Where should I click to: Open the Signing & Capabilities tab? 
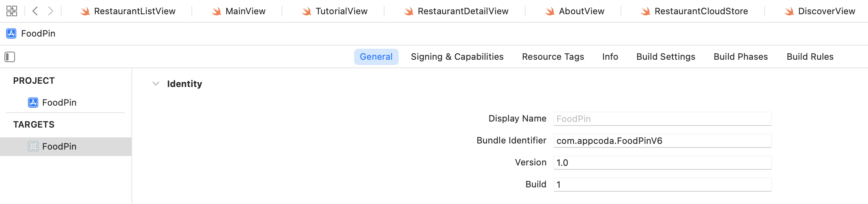pos(457,57)
